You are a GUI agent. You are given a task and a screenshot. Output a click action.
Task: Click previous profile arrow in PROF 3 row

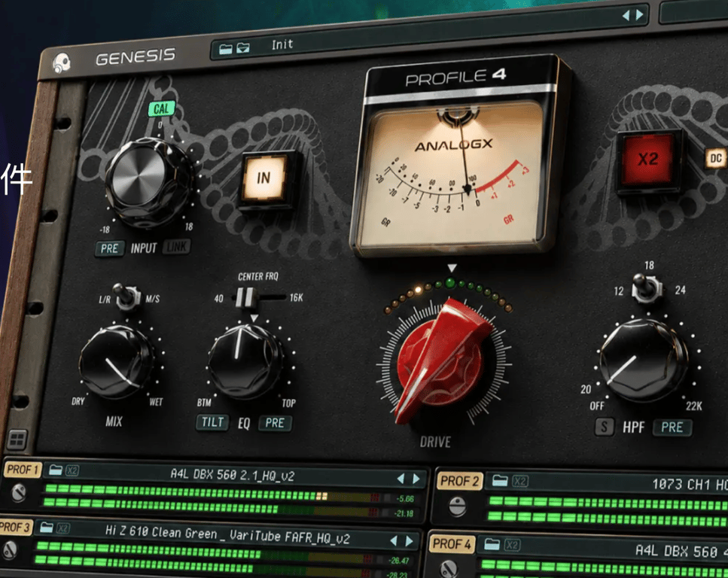pos(394,540)
